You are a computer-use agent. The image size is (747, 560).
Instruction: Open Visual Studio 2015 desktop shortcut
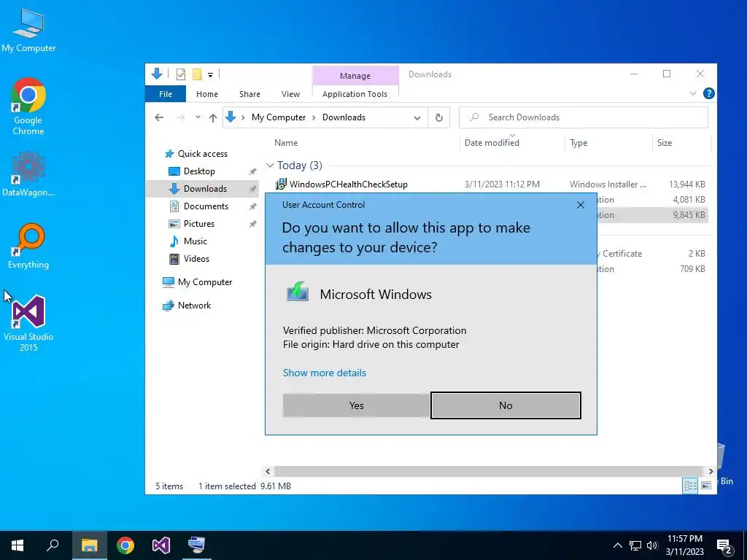coord(28,323)
